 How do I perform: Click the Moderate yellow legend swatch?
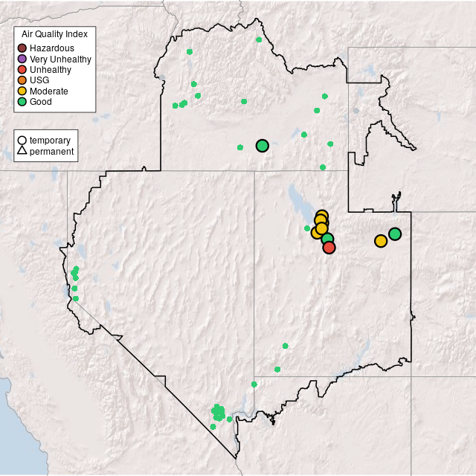point(22,91)
